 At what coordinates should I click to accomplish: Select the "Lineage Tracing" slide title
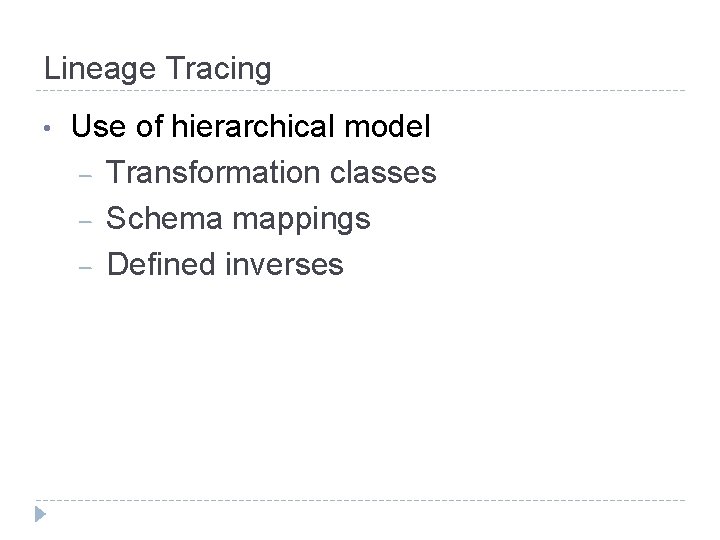pyautogui.click(x=158, y=69)
